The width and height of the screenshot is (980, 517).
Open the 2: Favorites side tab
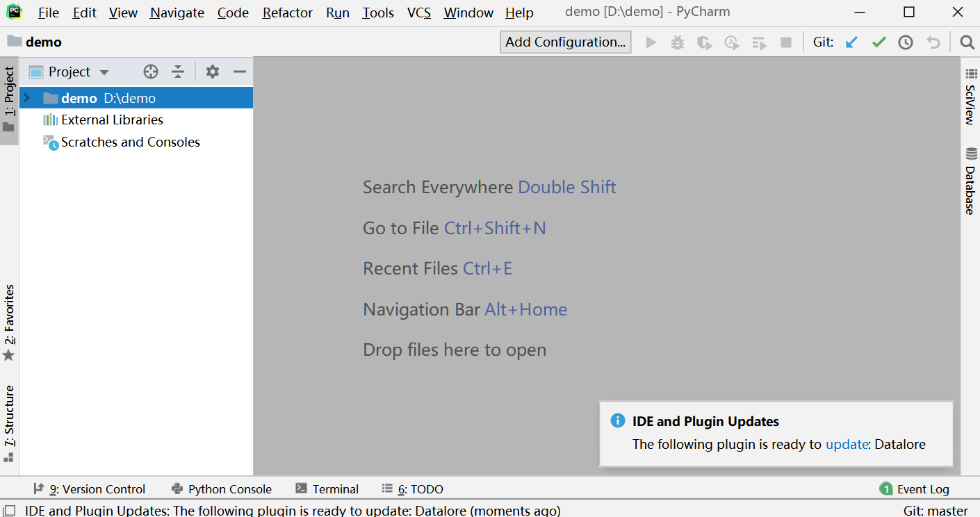(9, 323)
